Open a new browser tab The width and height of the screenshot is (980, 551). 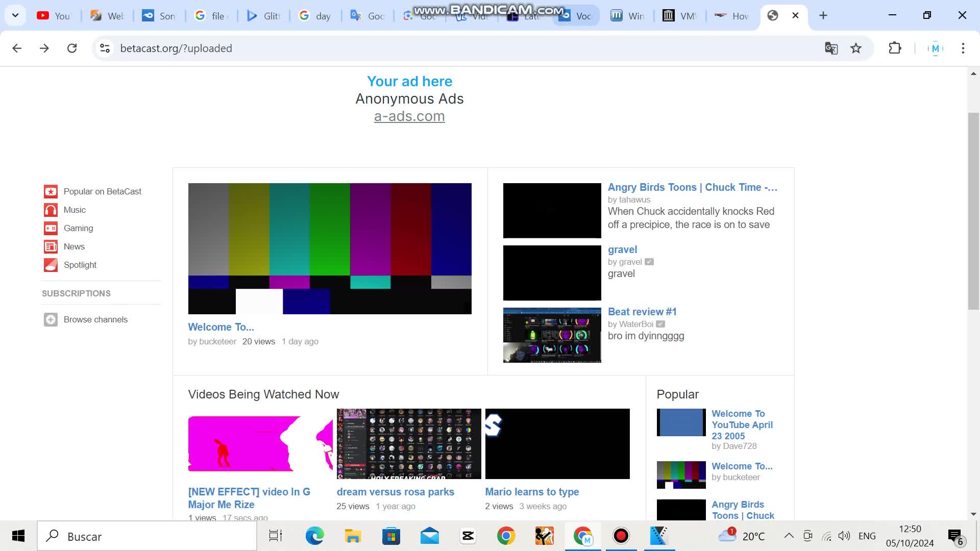point(823,15)
